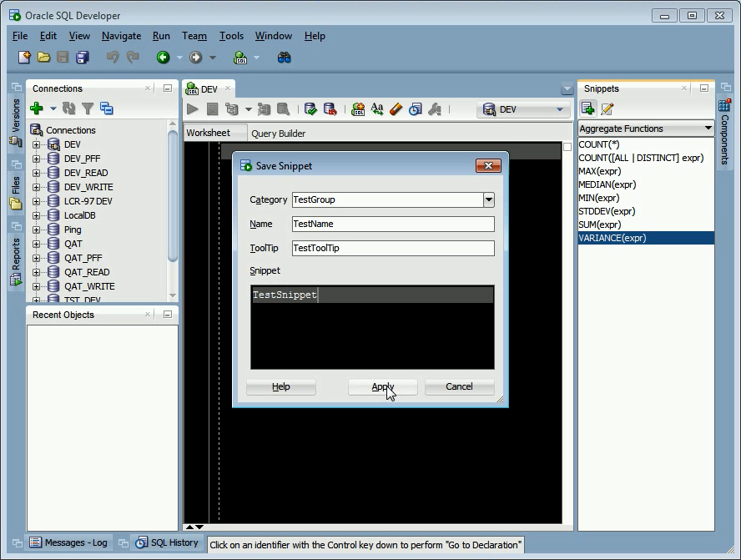Screen dimensions: 741x560
Task: Open unshared SQL worksheet icon
Action: click(x=358, y=109)
